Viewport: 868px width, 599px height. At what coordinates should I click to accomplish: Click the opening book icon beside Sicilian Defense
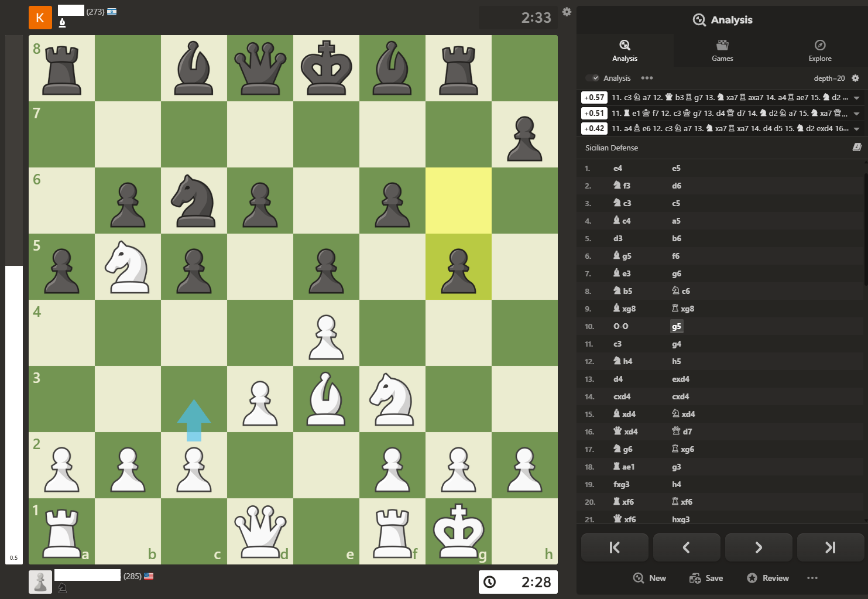[857, 148]
